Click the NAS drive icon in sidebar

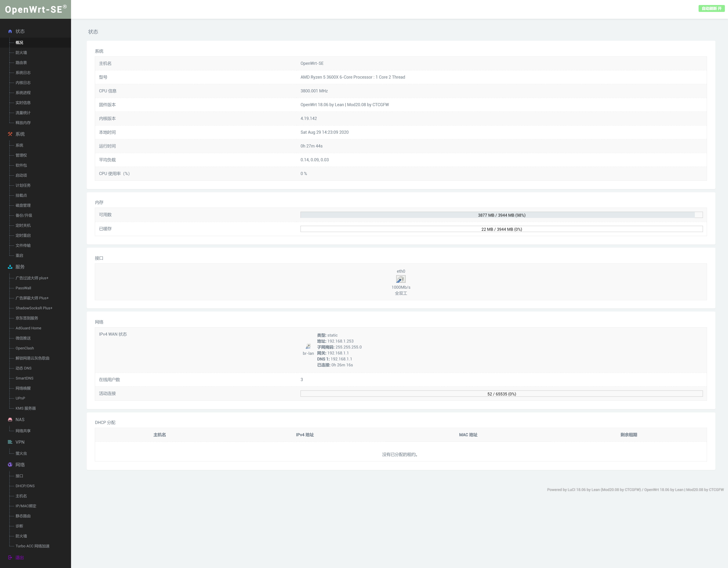(x=10, y=420)
